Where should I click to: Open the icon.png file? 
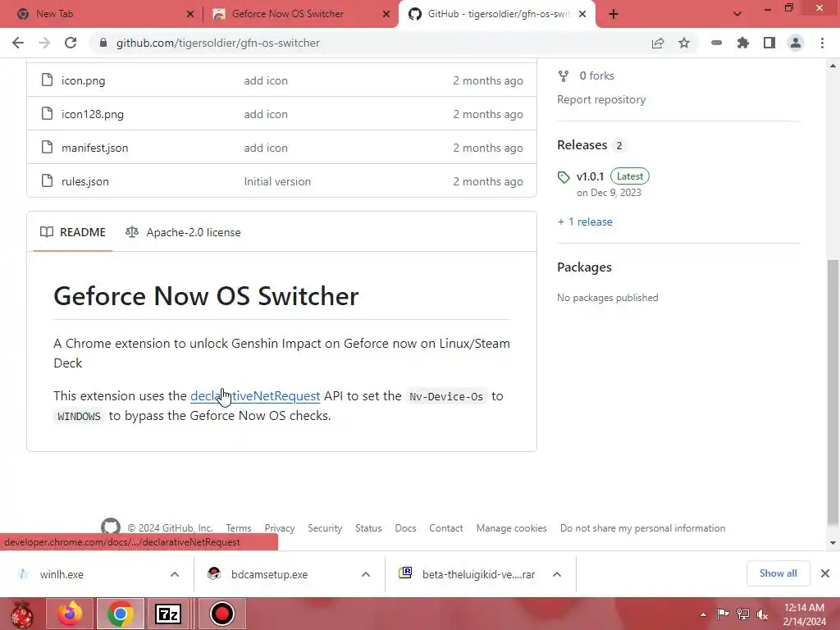pyautogui.click(x=83, y=80)
